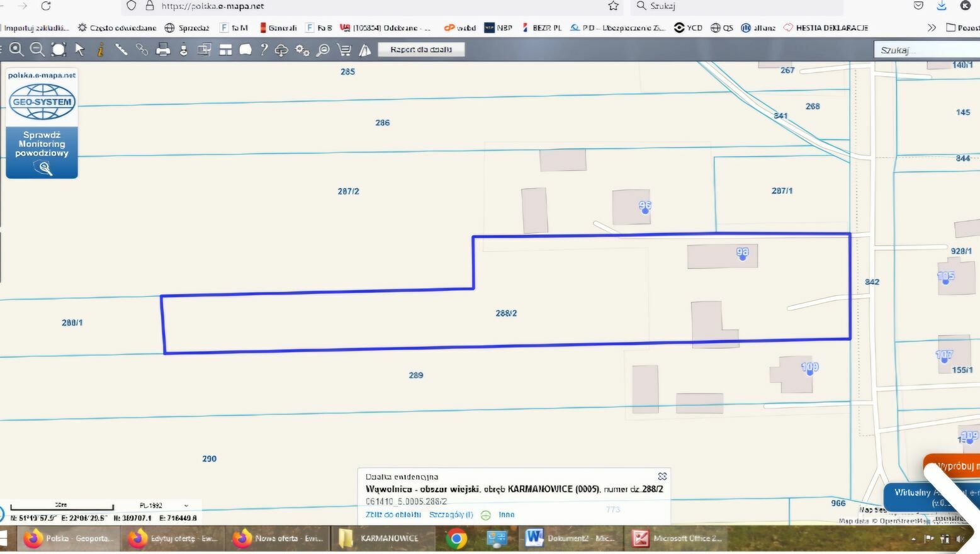Activate the orange info identify tool
The width and height of the screenshot is (980, 554).
[x=100, y=50]
